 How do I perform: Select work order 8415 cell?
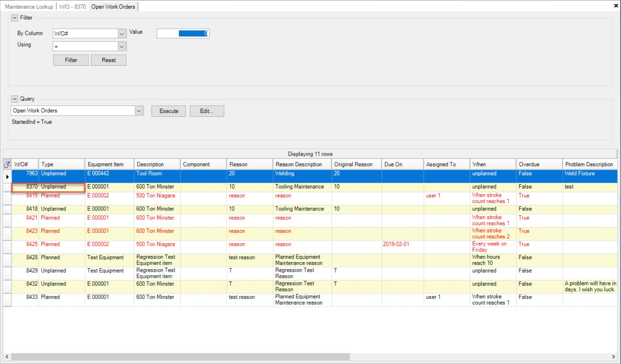pyautogui.click(x=25, y=199)
